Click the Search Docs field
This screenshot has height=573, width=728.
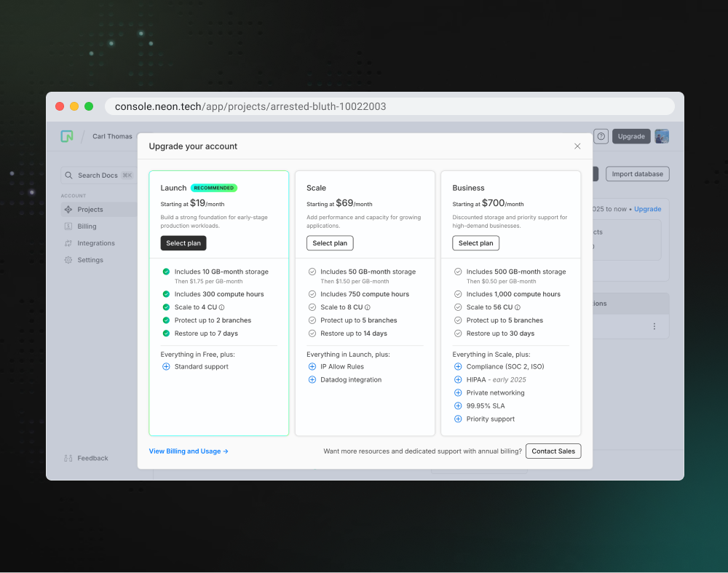tap(98, 175)
